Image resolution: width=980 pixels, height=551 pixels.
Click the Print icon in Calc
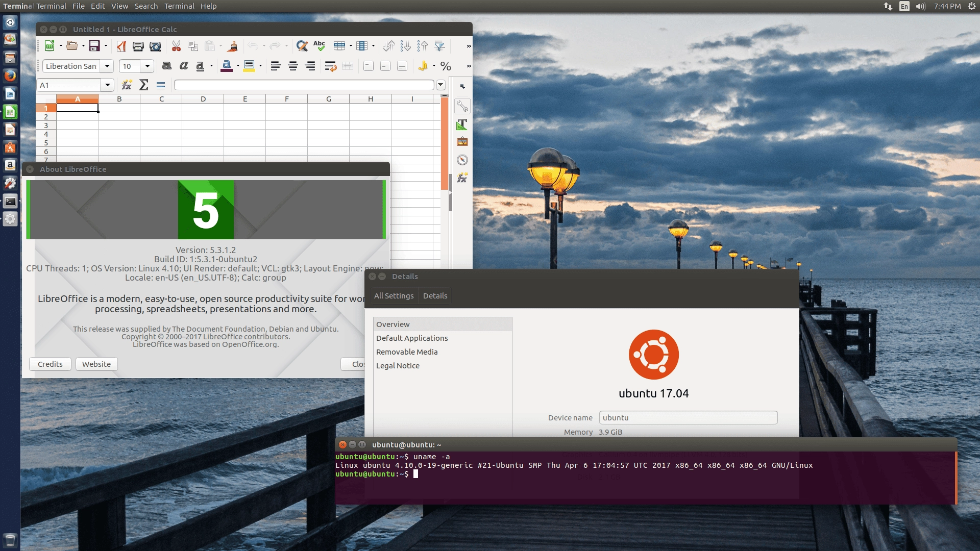pos(138,46)
